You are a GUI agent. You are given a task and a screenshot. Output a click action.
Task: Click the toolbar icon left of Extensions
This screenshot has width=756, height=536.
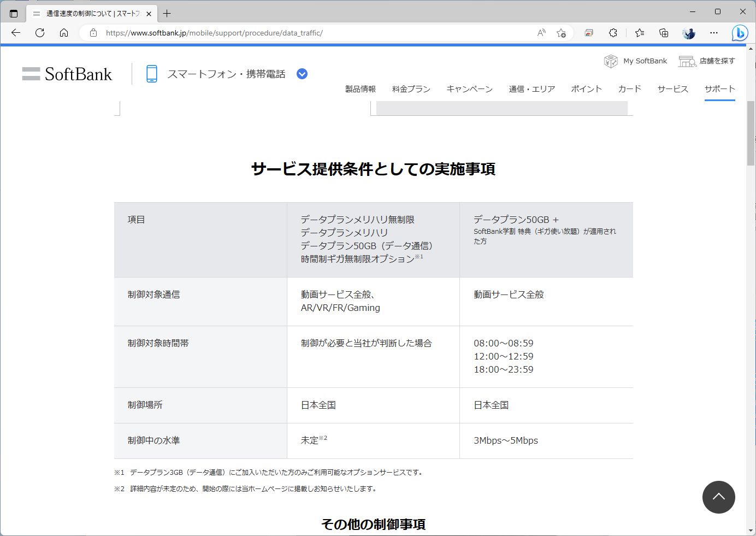pyautogui.click(x=589, y=33)
